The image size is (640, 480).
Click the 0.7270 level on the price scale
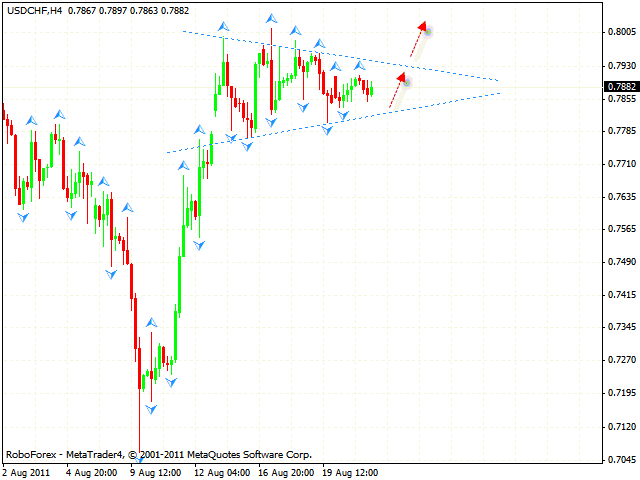click(621, 359)
